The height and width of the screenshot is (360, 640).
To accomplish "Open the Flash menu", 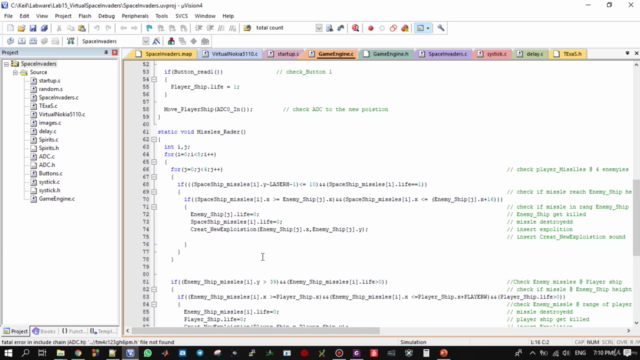I will pyautogui.click(x=84, y=16).
